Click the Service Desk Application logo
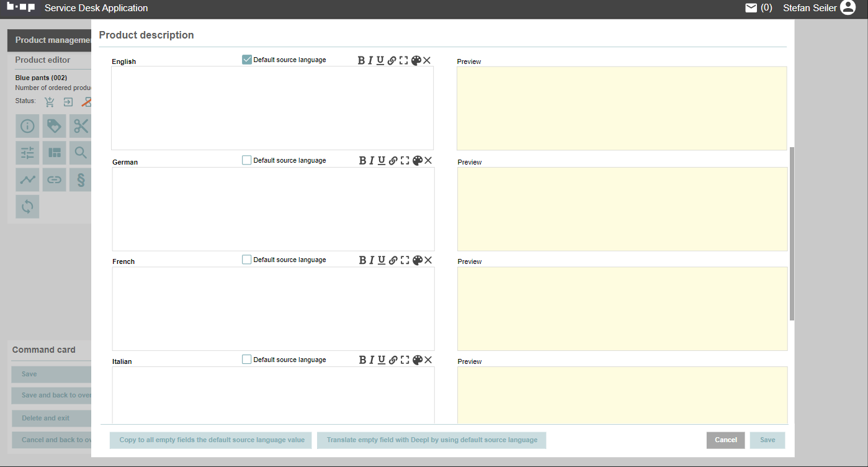The height and width of the screenshot is (467, 868). coord(20,8)
